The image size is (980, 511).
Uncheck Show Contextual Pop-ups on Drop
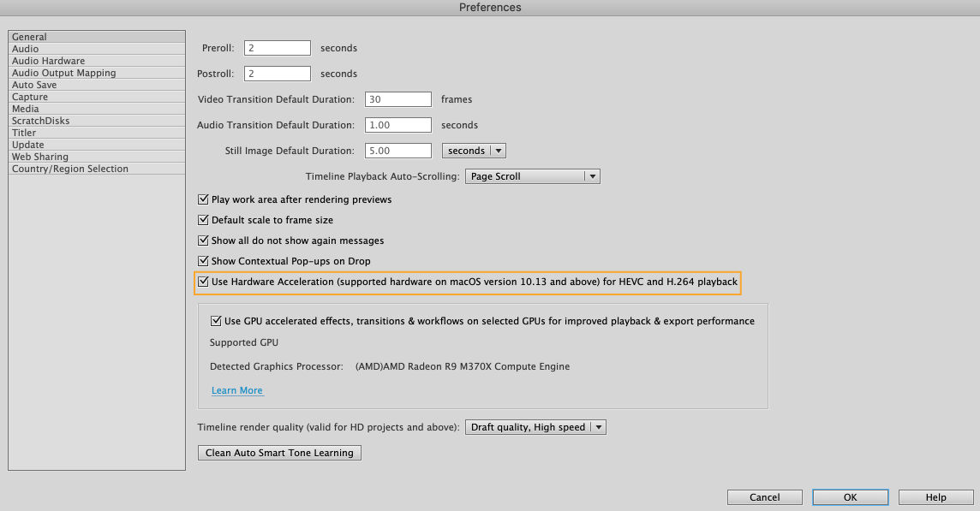203,261
